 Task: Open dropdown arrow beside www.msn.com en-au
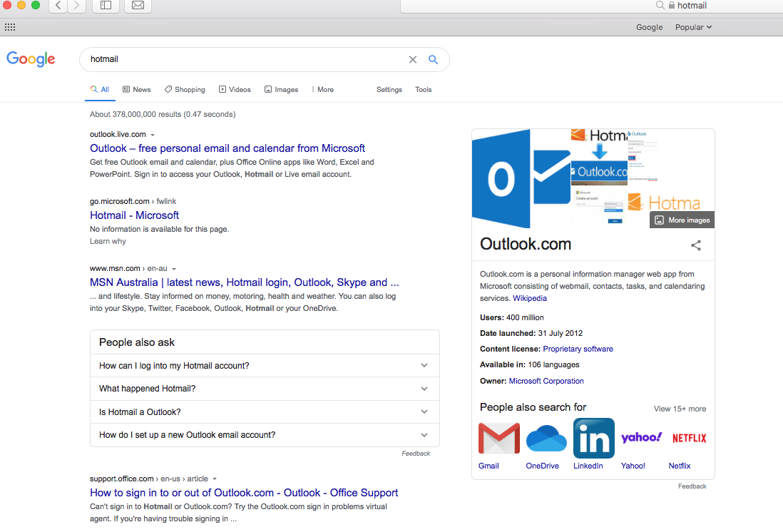174,269
